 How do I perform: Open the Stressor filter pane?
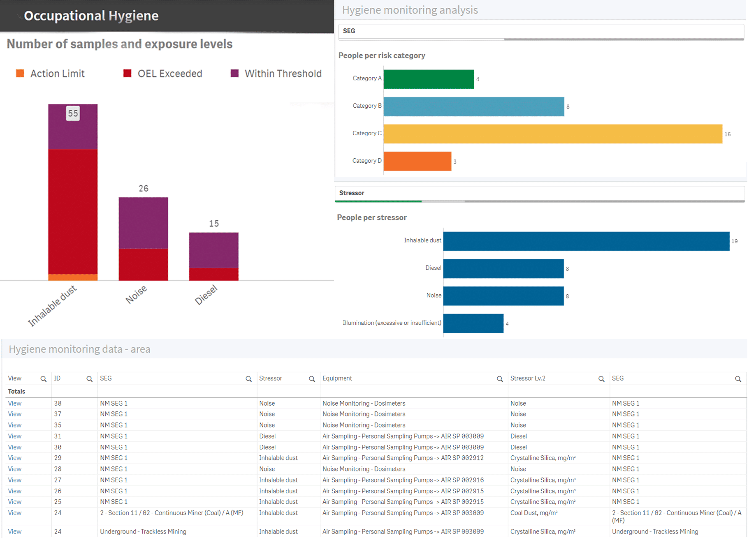(540, 193)
